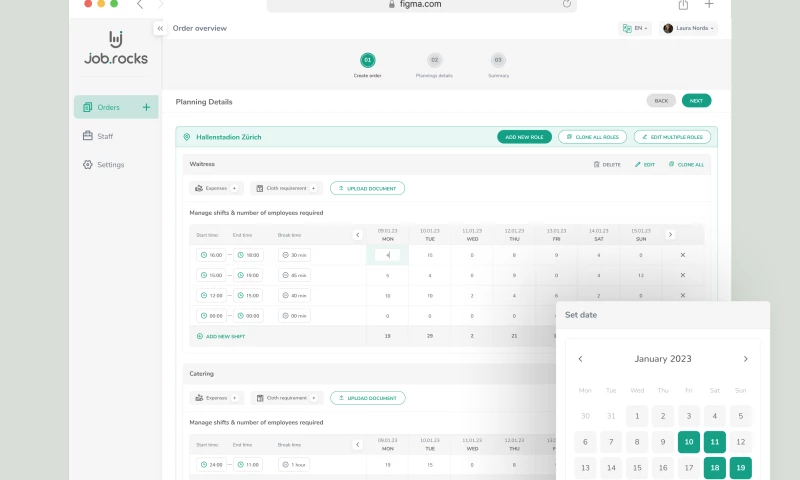Click the active MON cell in the 16:00 shift row
This screenshot has height=480, width=800.
point(387,255)
